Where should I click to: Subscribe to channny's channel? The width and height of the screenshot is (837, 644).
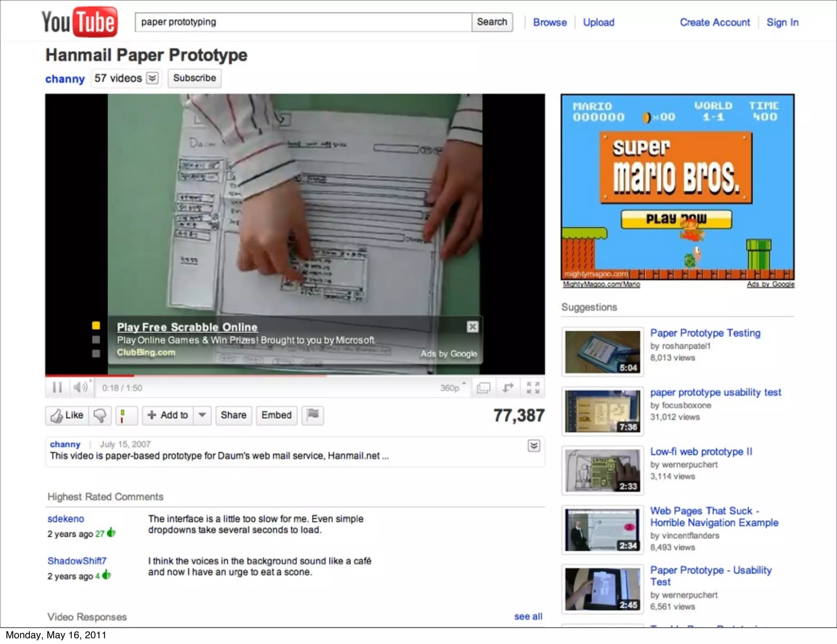[195, 78]
